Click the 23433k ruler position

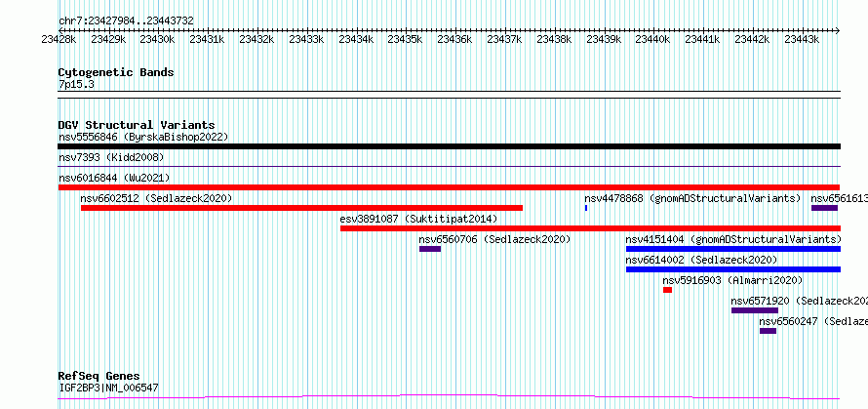(x=306, y=39)
